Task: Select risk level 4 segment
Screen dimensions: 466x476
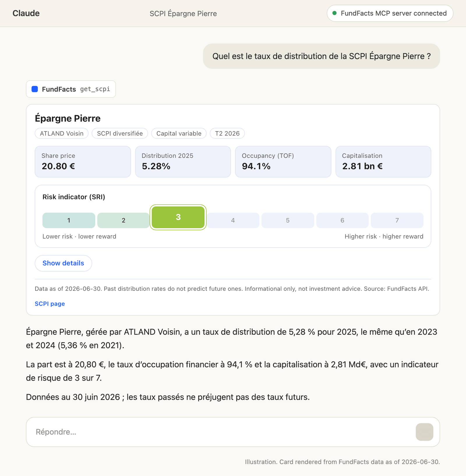Action: click(x=233, y=220)
